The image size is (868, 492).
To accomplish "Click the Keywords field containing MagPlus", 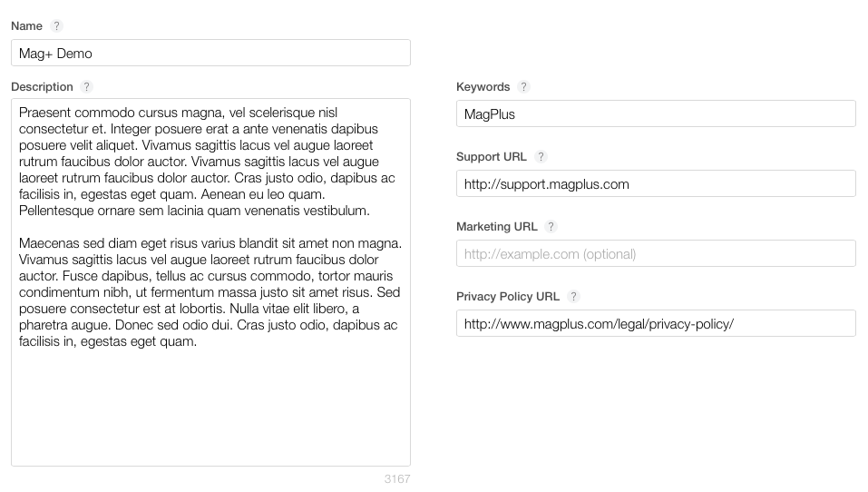I will [x=656, y=113].
